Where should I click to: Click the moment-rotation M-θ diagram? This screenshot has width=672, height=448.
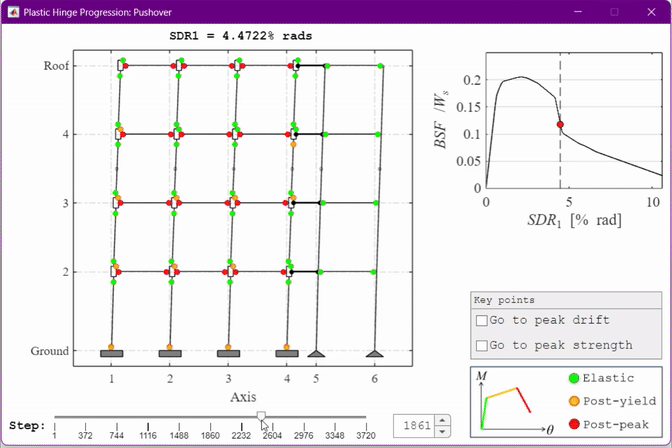[513, 403]
